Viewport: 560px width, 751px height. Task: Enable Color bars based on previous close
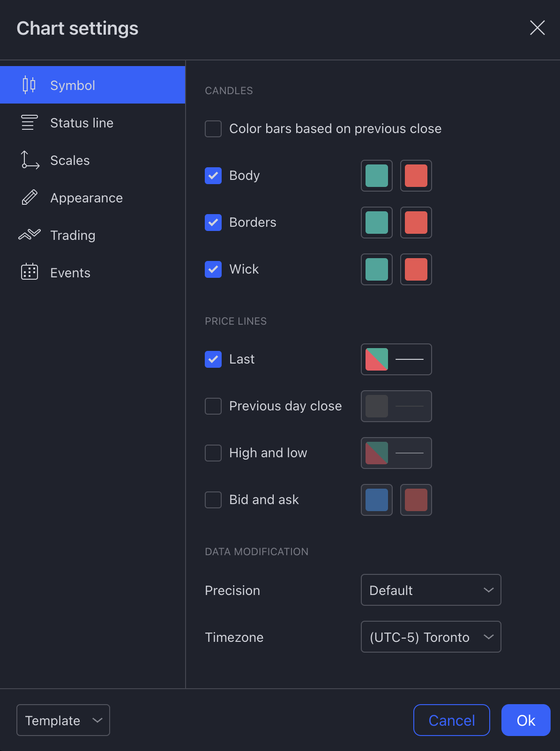coord(213,129)
